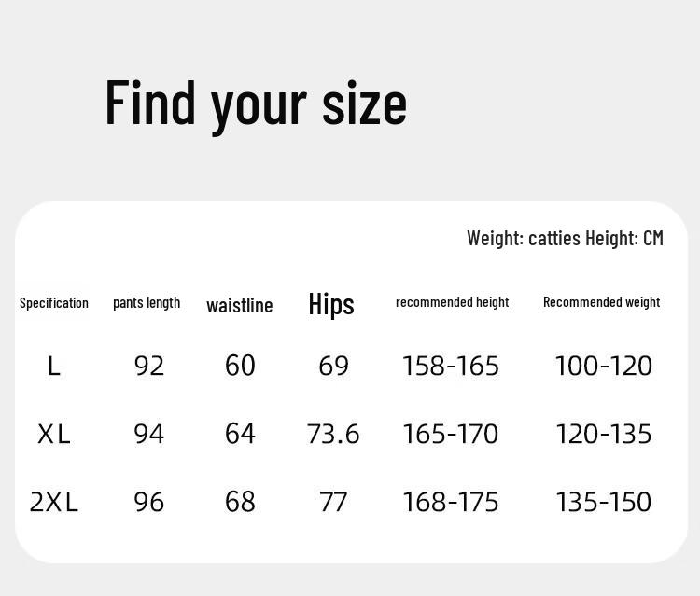The image size is (700, 596).
Task: Select the weight range 100-120
Action: pyautogui.click(x=603, y=367)
